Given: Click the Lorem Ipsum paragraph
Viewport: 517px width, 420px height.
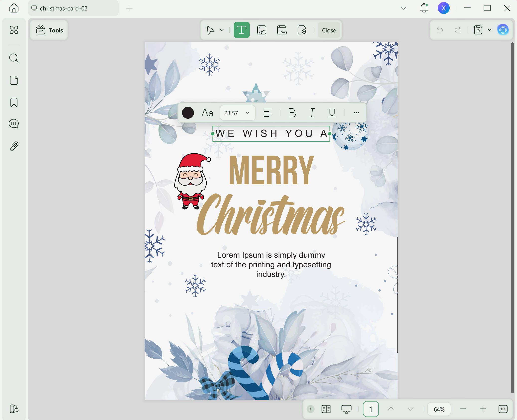Looking at the screenshot, I should (271, 265).
